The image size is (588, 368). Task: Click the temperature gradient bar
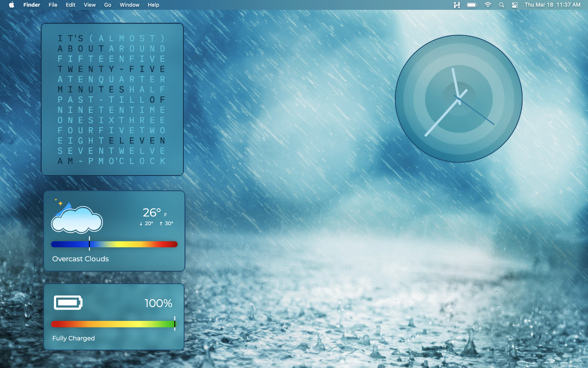point(114,244)
